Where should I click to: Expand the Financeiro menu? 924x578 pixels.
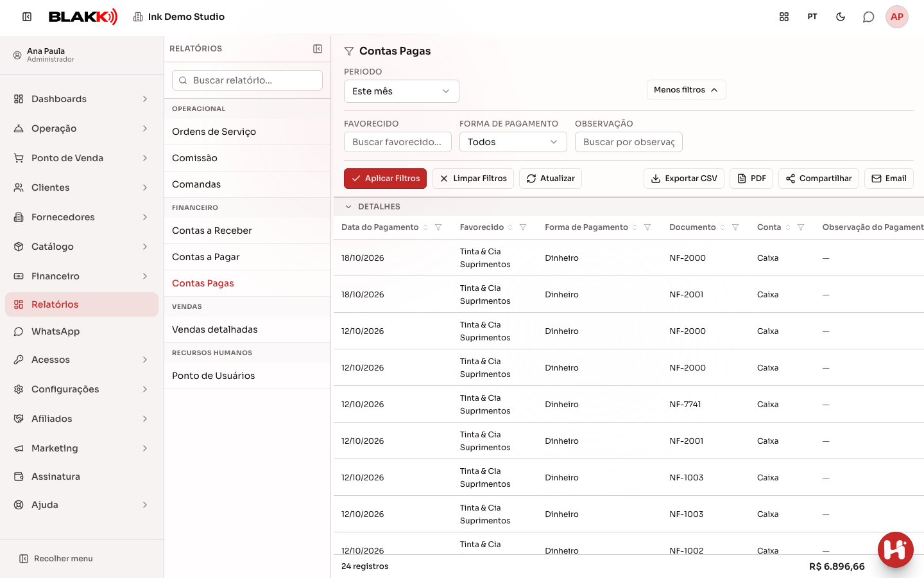(81, 276)
